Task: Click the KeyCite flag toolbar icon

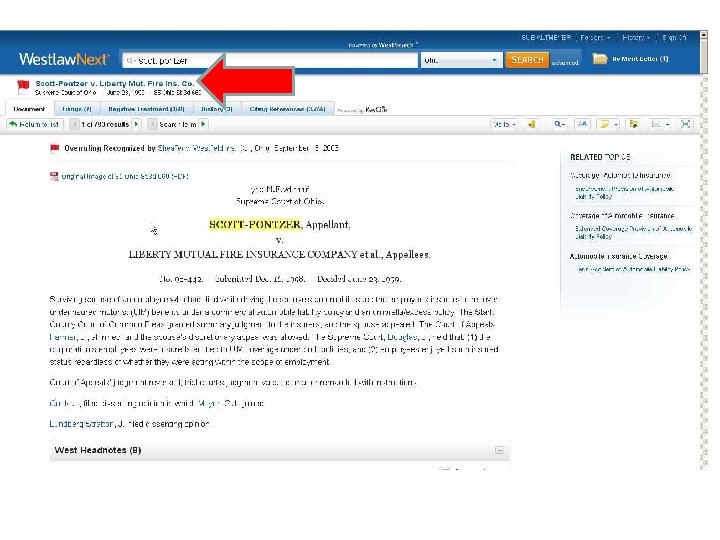Action: (x=532, y=124)
